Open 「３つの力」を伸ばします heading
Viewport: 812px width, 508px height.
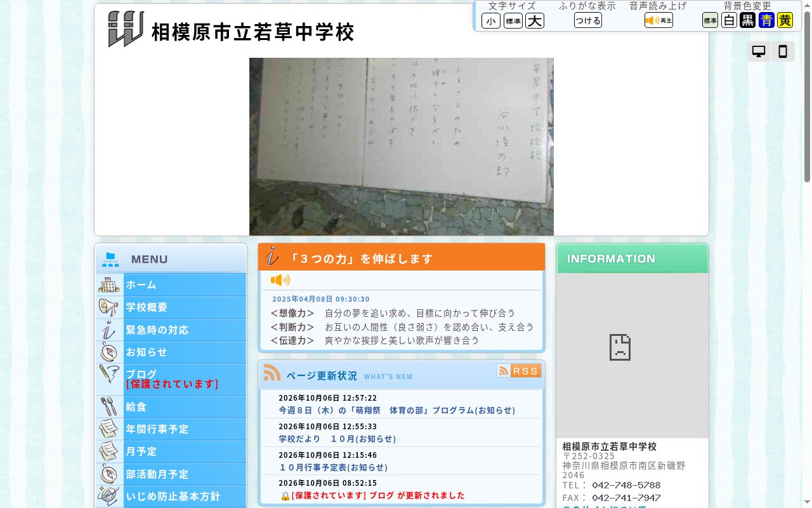point(360,259)
